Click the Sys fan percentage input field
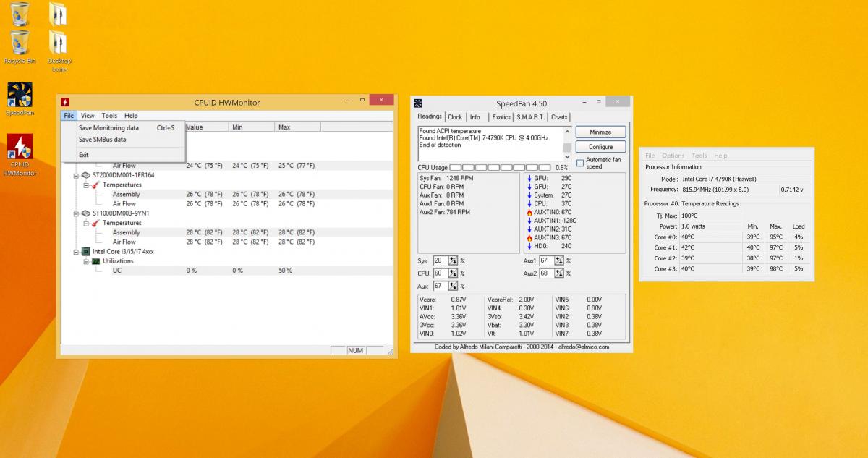 [441, 260]
